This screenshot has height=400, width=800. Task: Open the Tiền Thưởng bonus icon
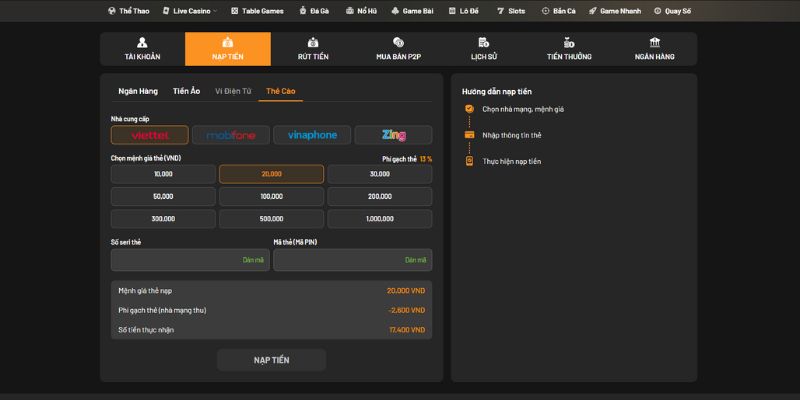(569, 43)
